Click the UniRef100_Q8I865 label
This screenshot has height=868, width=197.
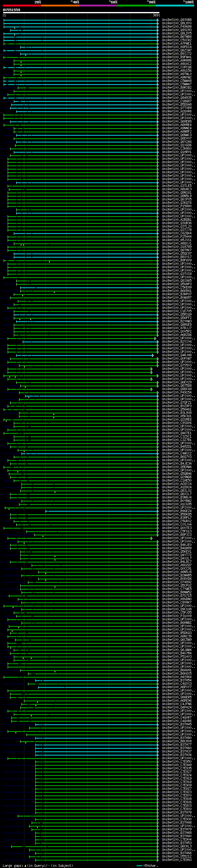point(177,281)
